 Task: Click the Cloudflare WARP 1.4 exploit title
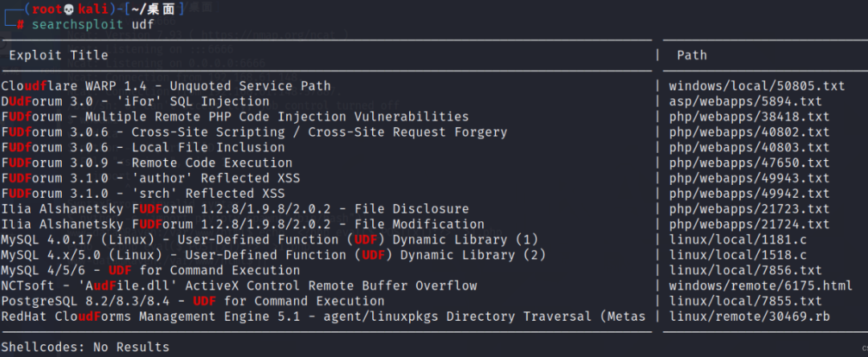pos(166,86)
